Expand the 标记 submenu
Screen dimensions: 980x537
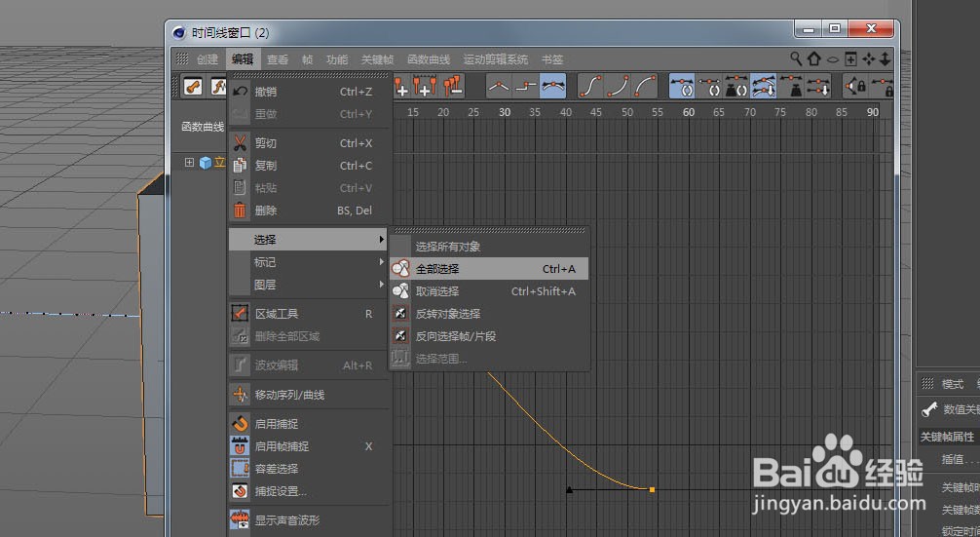pos(310,262)
